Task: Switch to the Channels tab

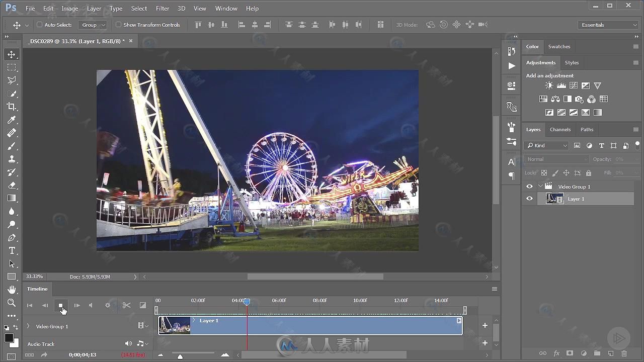Action: (560, 130)
